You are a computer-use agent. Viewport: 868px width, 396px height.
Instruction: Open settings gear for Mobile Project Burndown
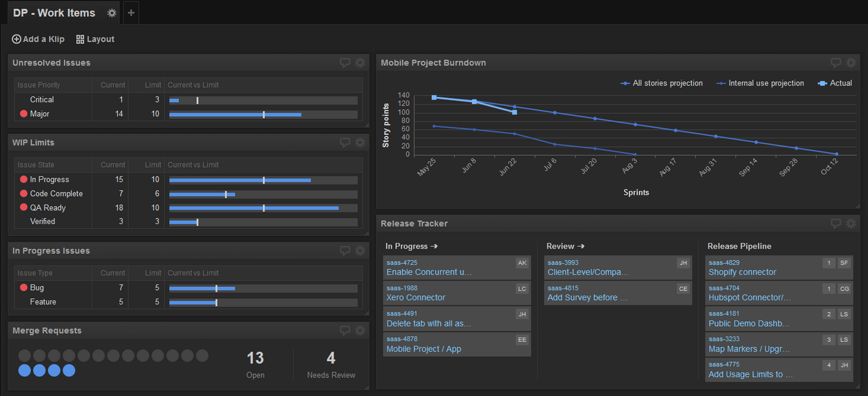850,63
